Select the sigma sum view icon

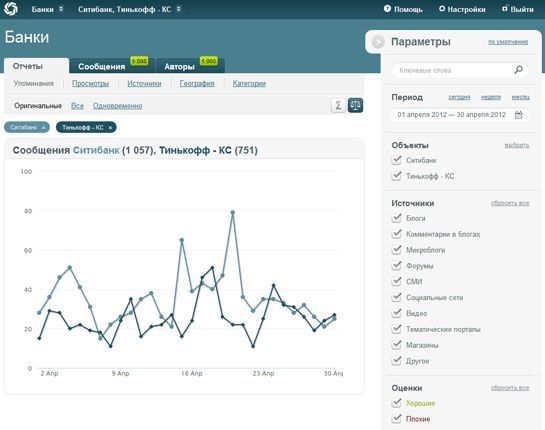(338, 105)
